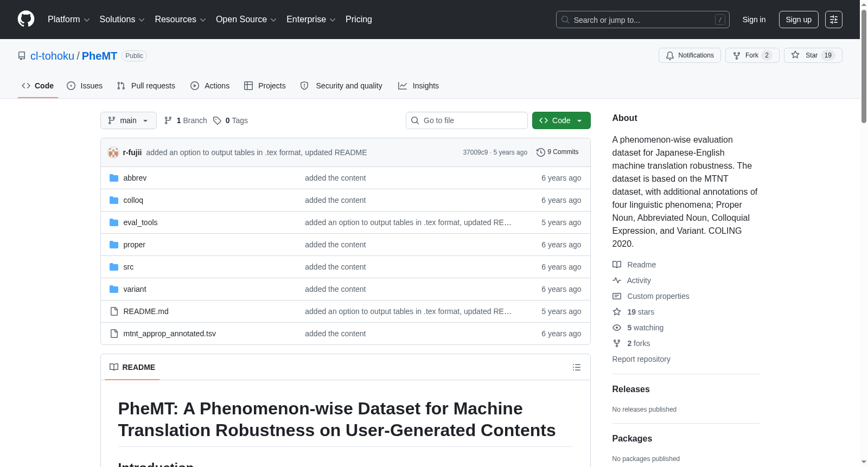View the 5 watching list
The image size is (868, 467).
tap(645, 328)
